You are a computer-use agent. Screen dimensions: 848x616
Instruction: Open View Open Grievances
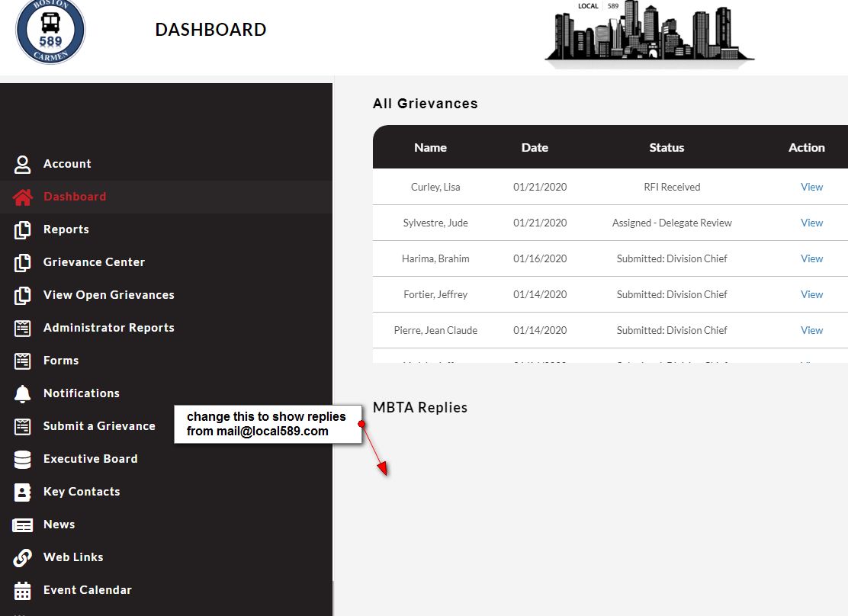click(x=109, y=295)
